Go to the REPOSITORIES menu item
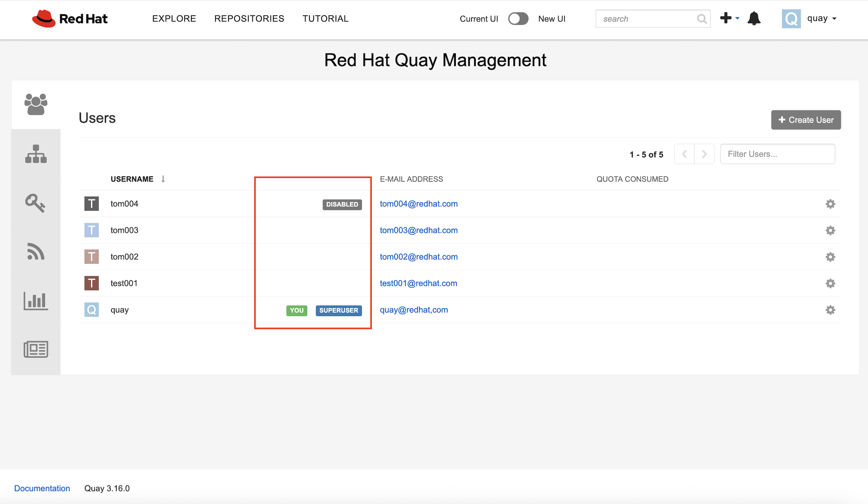This screenshot has width=868, height=504. 249,19
